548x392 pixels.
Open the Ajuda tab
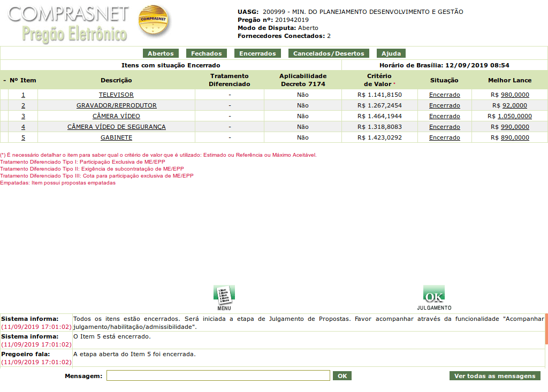point(391,53)
